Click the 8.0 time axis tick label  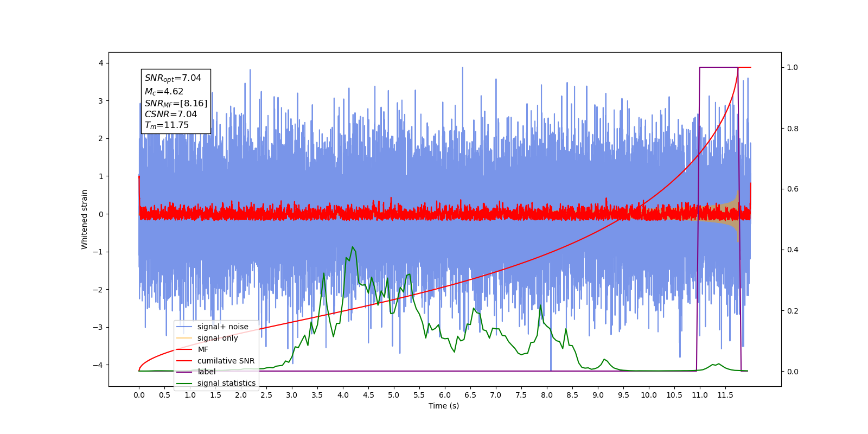(547, 395)
